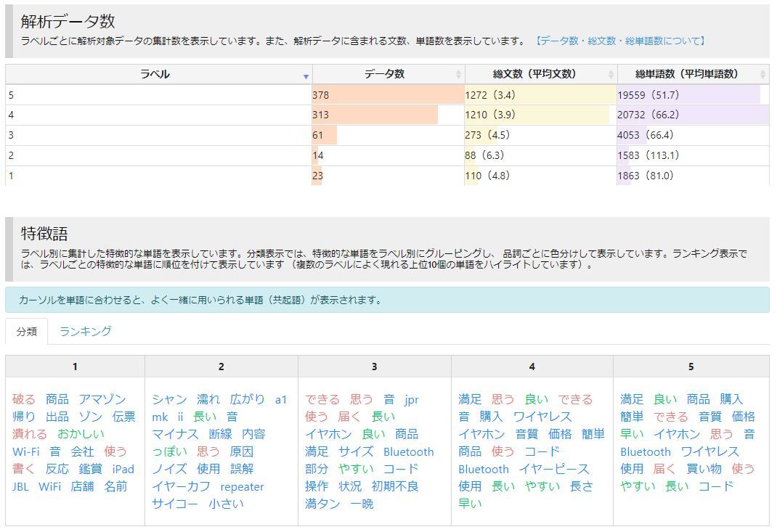777x532 pixels.
Task: Click the yellow bar showing 1272（3.4）
Action: click(540, 95)
